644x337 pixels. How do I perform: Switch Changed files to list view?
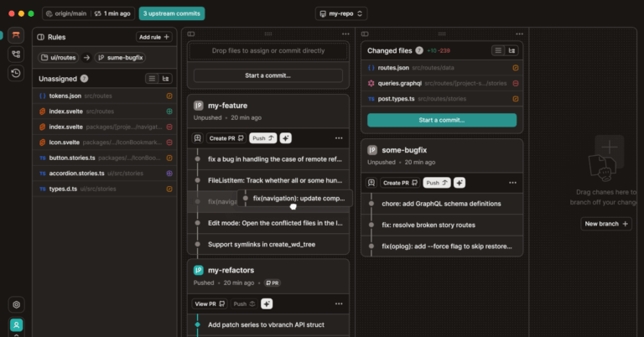coord(498,50)
